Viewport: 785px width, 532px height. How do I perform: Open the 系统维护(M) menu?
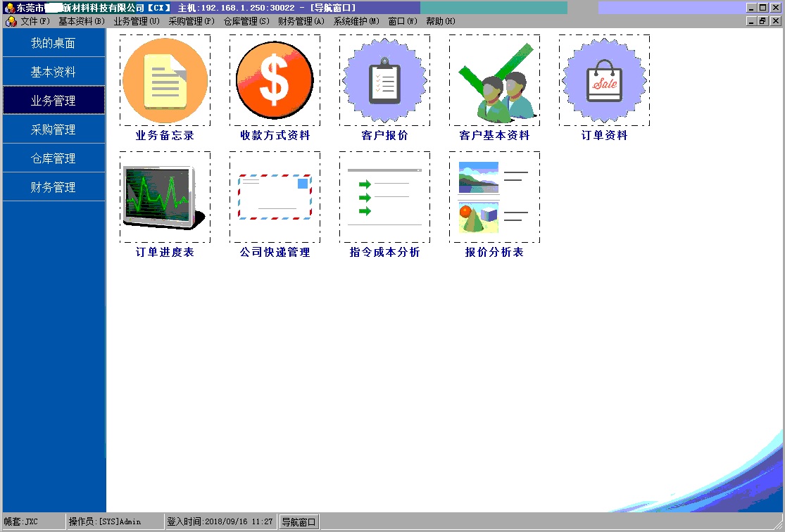pos(356,22)
